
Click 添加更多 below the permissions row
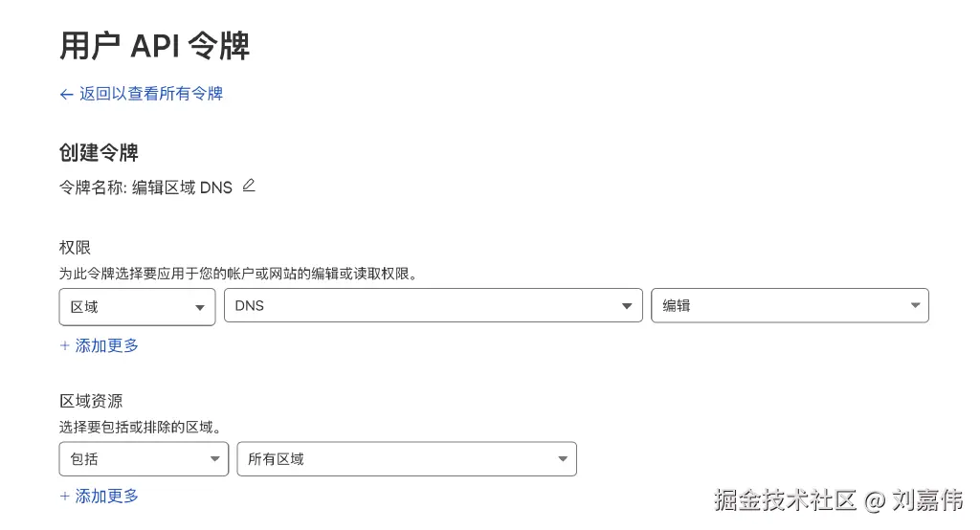pos(107,345)
